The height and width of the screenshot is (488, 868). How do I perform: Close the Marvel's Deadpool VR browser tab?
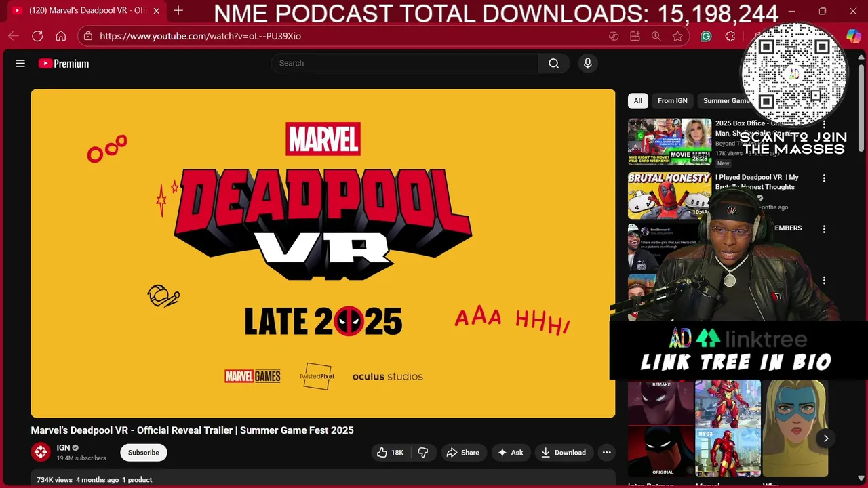157,11
